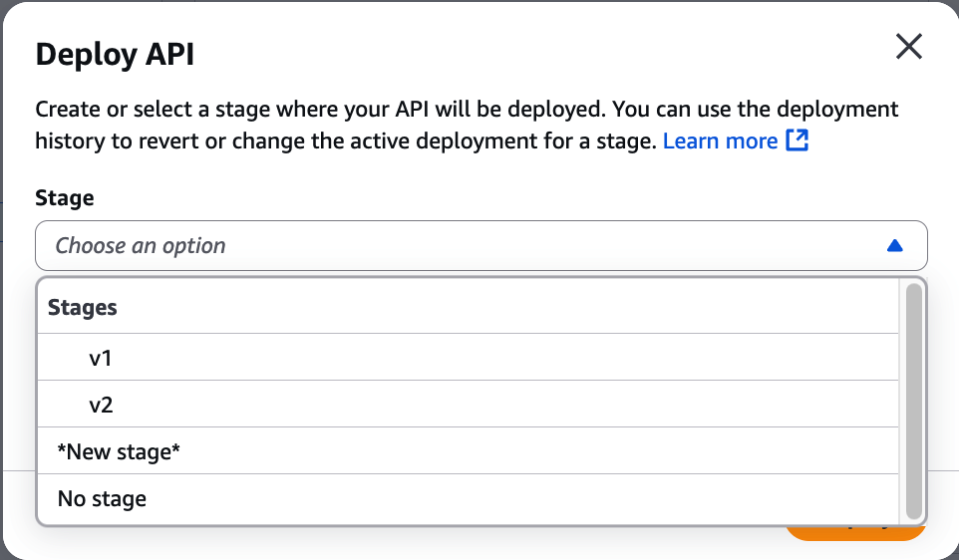
Task: Choose the *New stage* option
Action: pyautogui.click(x=119, y=451)
